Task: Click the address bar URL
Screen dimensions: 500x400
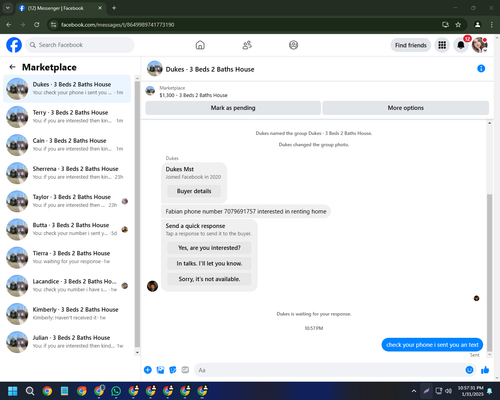Action: 117,25
